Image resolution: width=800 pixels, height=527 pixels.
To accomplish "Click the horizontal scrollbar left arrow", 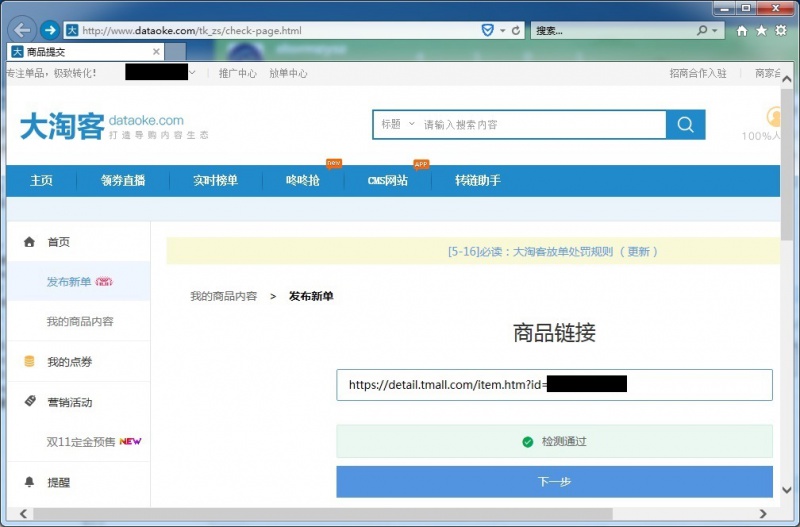I will pos(23,513).
